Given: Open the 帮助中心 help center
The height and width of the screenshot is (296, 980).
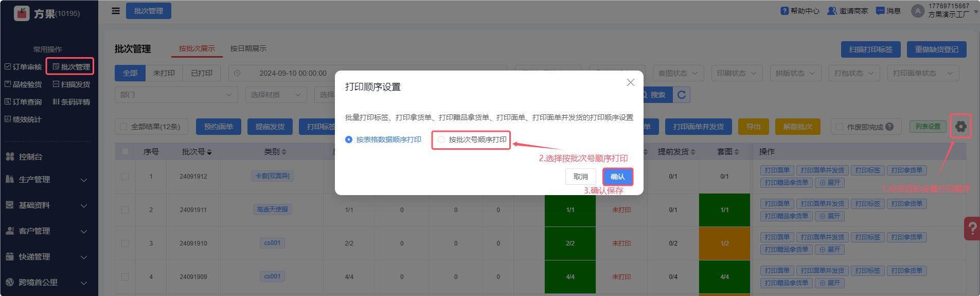Looking at the screenshot, I should 800,11.
